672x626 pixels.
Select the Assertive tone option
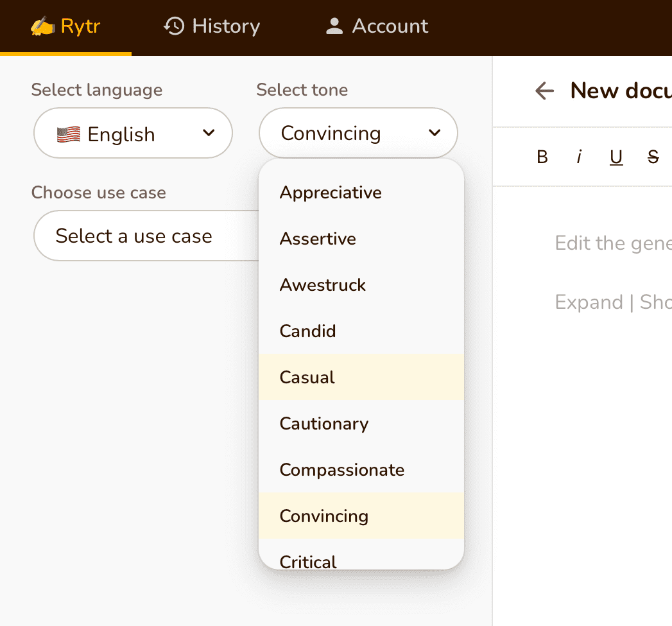318,239
